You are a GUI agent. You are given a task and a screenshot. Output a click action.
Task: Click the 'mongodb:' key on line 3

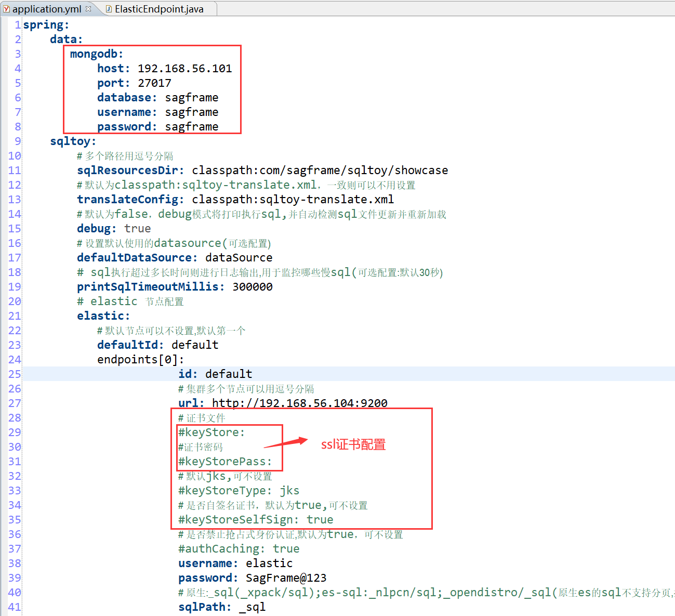click(97, 54)
